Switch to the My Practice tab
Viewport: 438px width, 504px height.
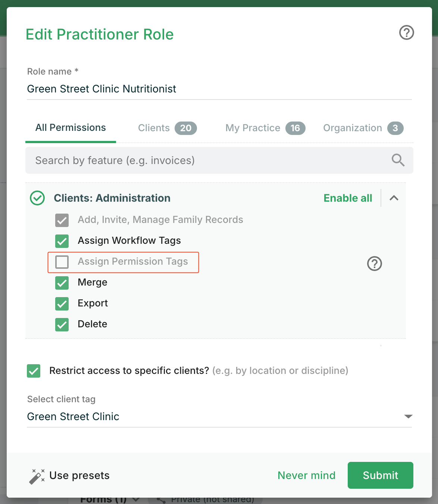(265, 128)
